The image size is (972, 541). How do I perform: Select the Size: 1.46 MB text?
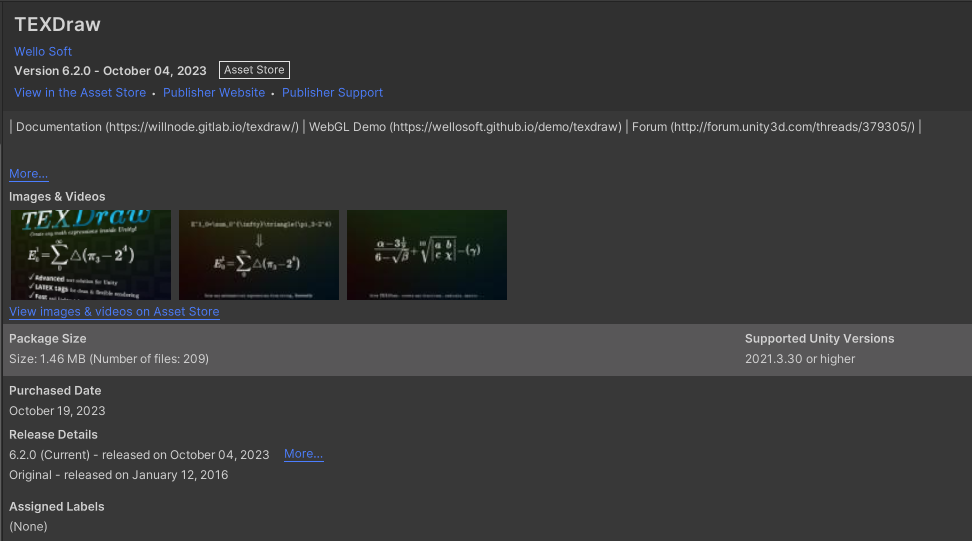coord(109,359)
